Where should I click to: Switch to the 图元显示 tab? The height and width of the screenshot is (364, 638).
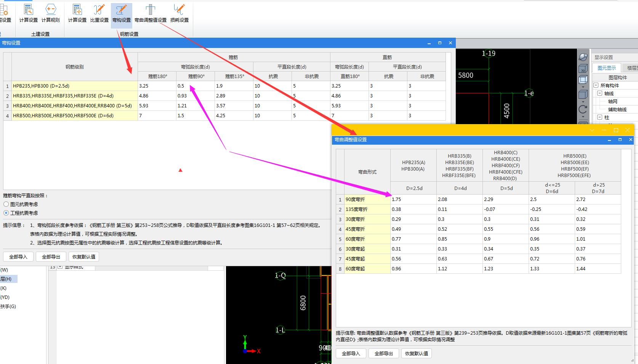[x=607, y=68]
